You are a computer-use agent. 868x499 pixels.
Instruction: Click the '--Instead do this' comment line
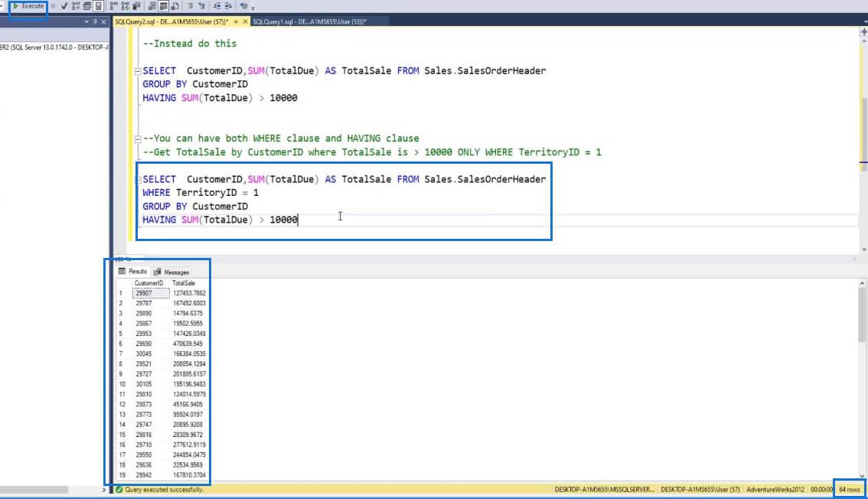coord(189,44)
